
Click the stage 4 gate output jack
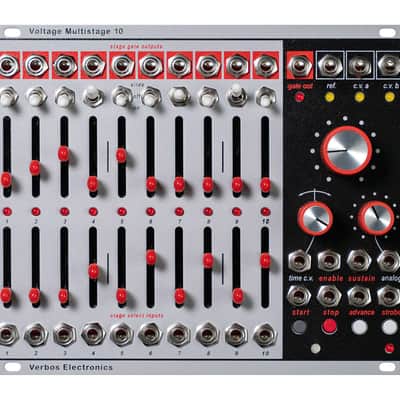93,65
